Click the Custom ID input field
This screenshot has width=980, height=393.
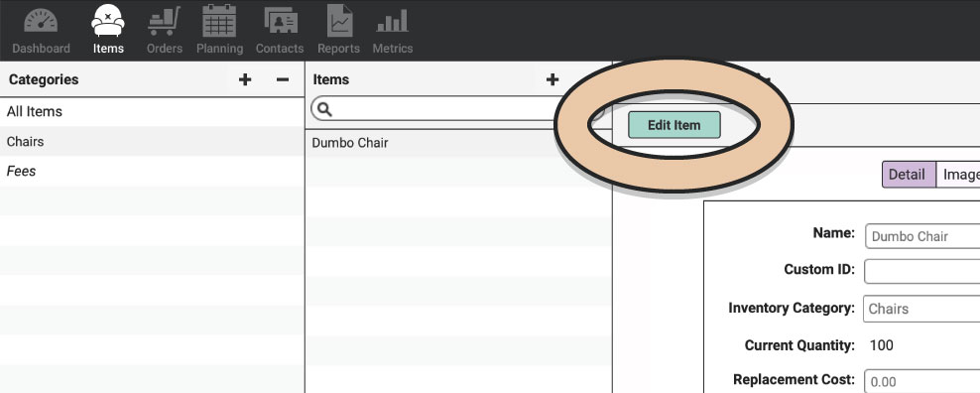click(922, 272)
